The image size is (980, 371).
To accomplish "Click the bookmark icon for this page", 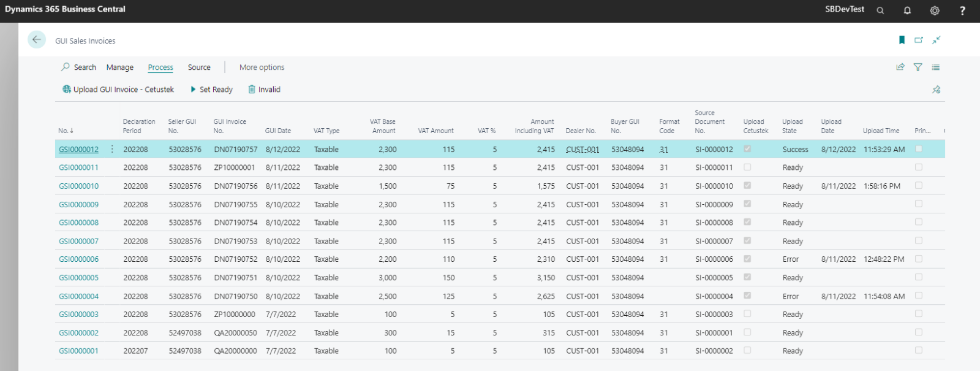I will click(902, 40).
